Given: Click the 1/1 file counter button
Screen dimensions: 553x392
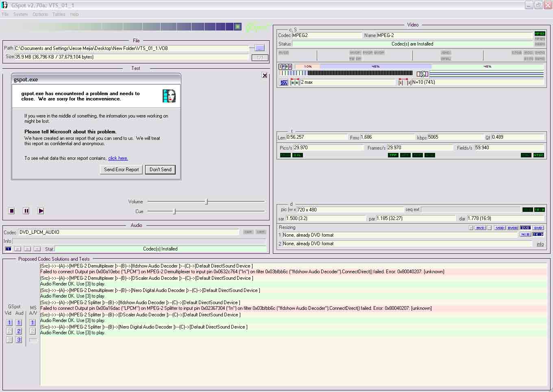Looking at the screenshot, I should 259,57.
